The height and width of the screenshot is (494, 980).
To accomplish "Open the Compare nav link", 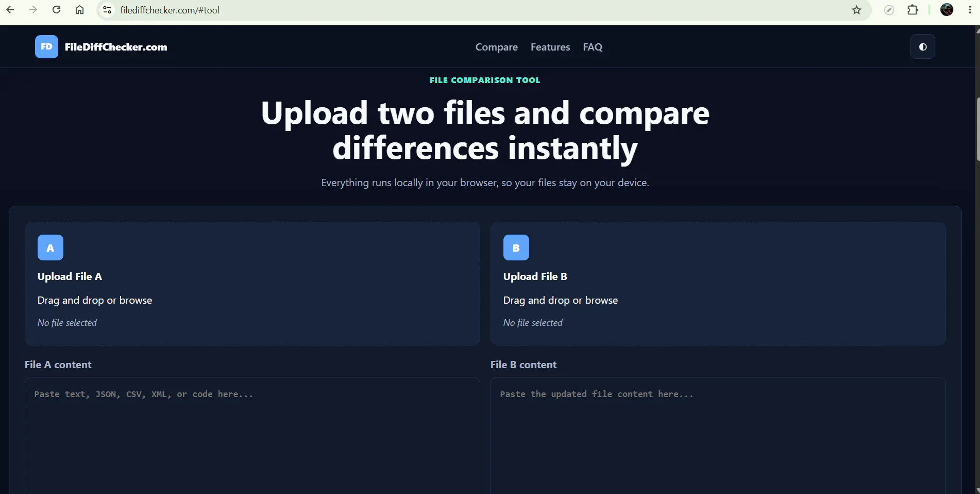I will click(x=497, y=47).
